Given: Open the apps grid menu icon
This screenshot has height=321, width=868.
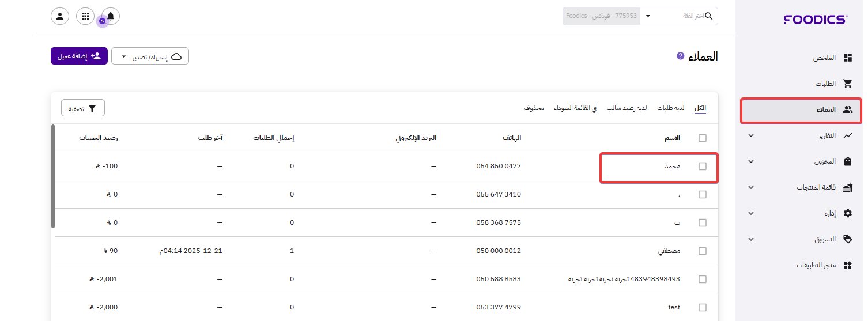Looking at the screenshot, I should tap(85, 16).
